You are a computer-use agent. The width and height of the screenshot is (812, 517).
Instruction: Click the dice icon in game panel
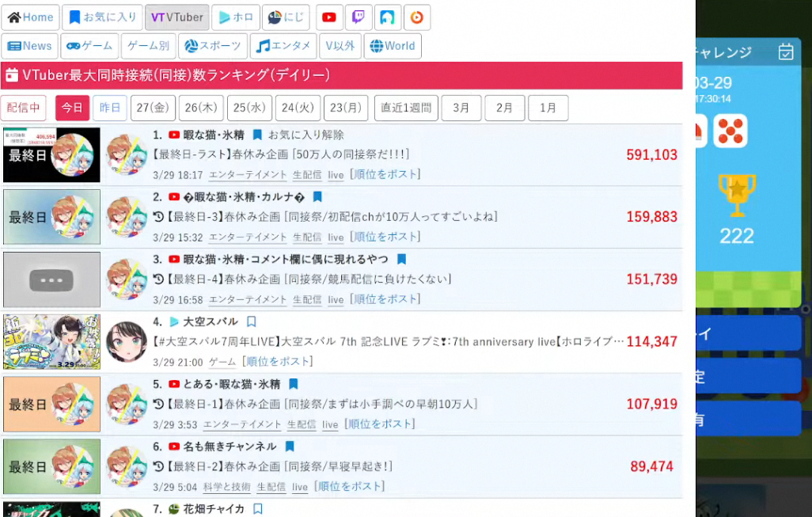[x=730, y=131]
